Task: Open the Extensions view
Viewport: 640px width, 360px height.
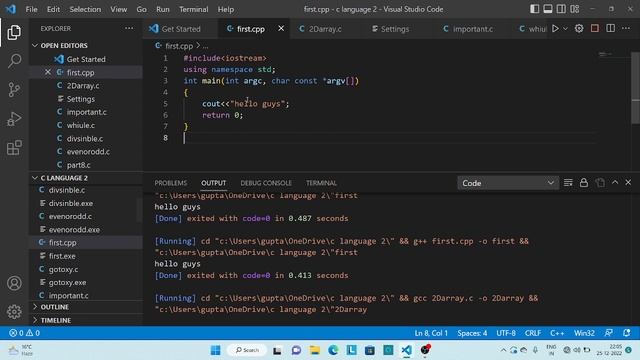Action: pos(14,148)
